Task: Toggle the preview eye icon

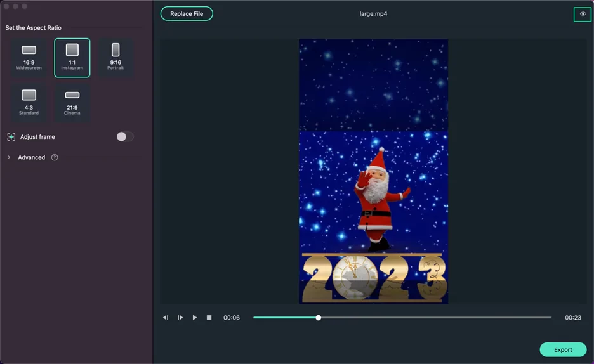Action: coord(583,14)
